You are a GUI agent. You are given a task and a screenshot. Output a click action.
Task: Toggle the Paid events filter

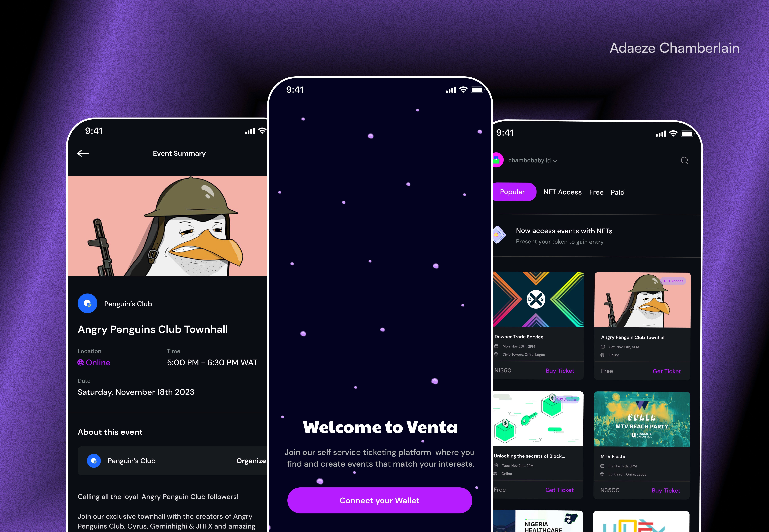coord(618,192)
